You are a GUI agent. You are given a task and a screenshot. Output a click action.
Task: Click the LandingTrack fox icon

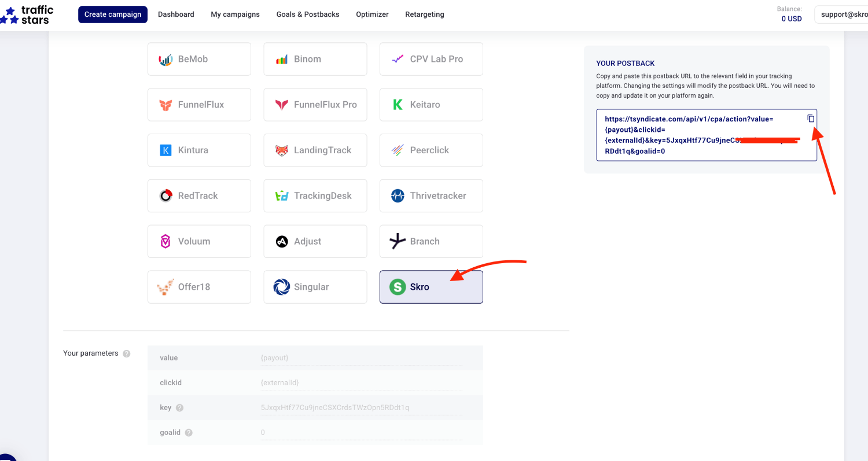282,150
